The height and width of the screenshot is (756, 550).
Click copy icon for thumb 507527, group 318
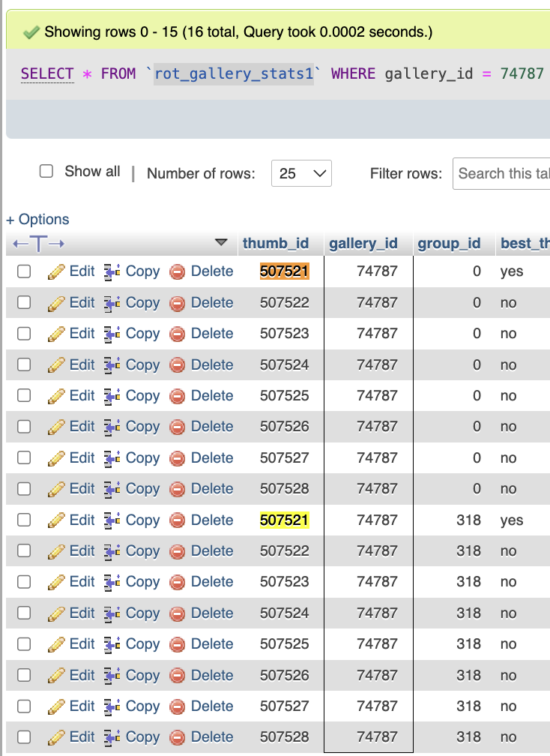click(112, 706)
